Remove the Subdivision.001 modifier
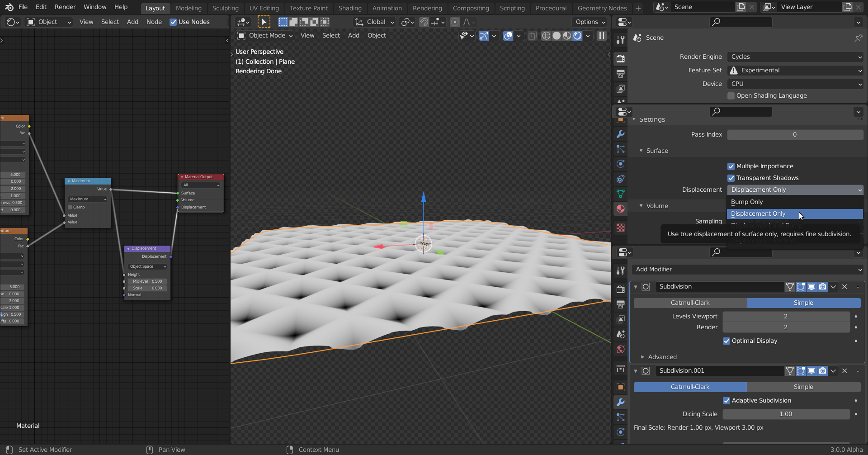 click(844, 371)
